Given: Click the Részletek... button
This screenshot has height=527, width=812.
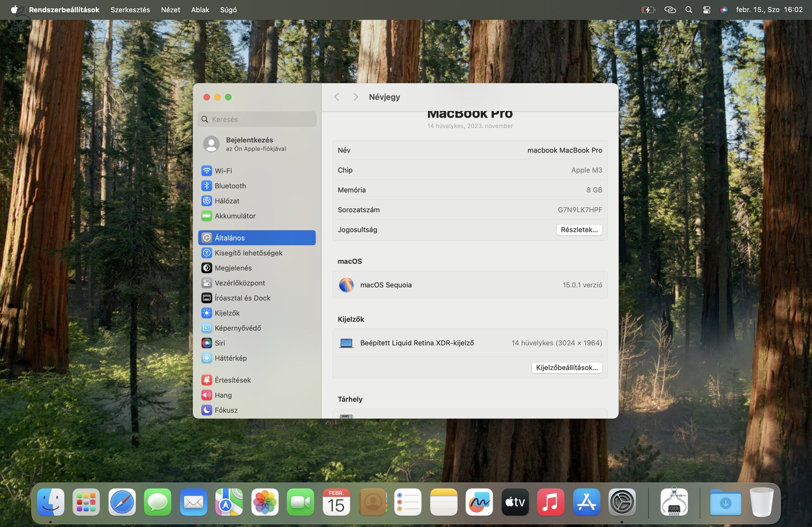Looking at the screenshot, I should point(579,230).
